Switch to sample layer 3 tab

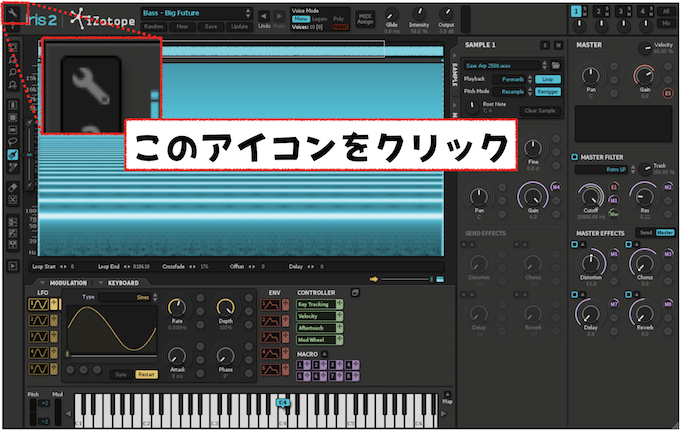621,11
